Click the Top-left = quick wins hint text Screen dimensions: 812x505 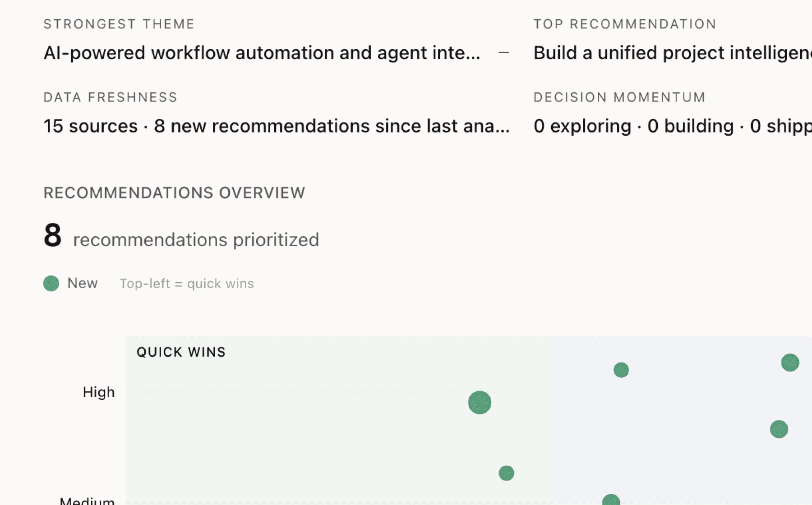click(187, 284)
